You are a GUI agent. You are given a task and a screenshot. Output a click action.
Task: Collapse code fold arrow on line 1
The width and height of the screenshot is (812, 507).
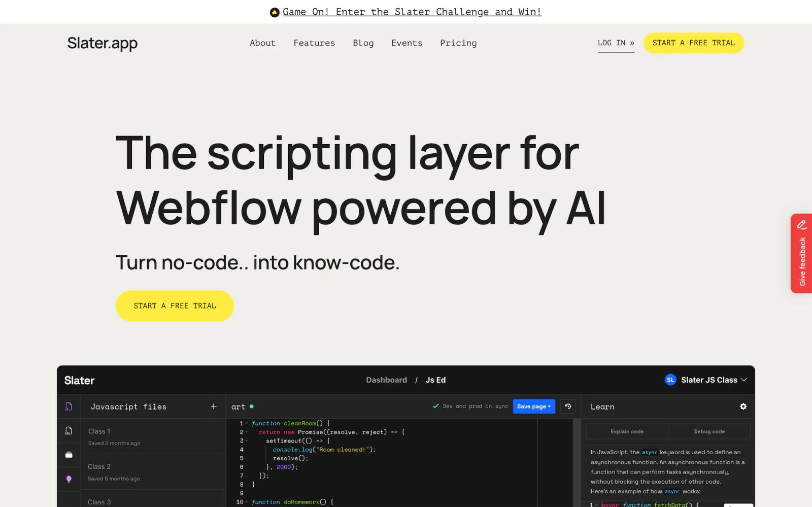247,423
